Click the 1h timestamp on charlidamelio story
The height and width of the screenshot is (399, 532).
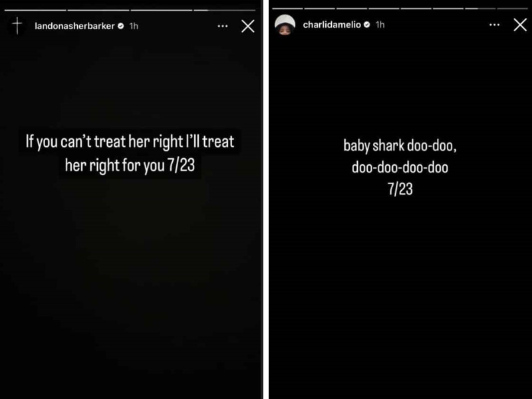click(x=380, y=25)
